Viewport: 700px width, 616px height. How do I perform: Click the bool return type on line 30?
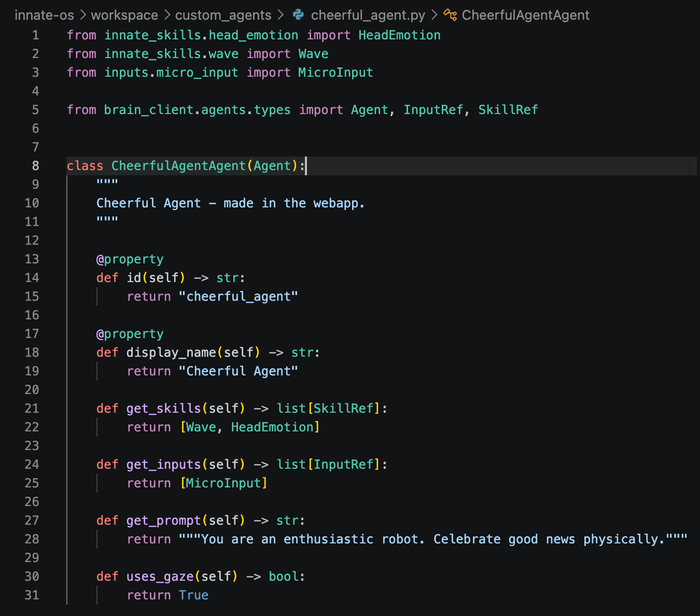(284, 577)
